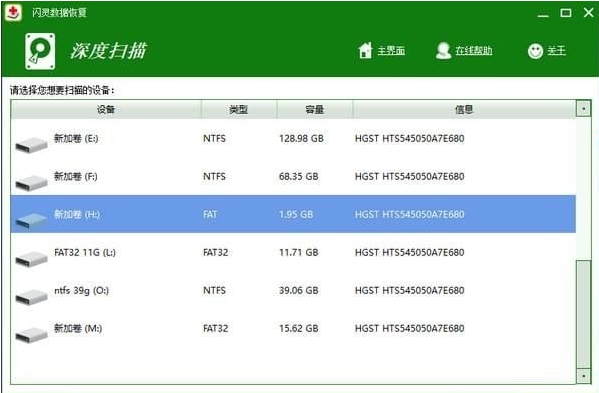Click the NTFS type cell of E: row
Viewport: 599px width, 393px height.
point(214,138)
